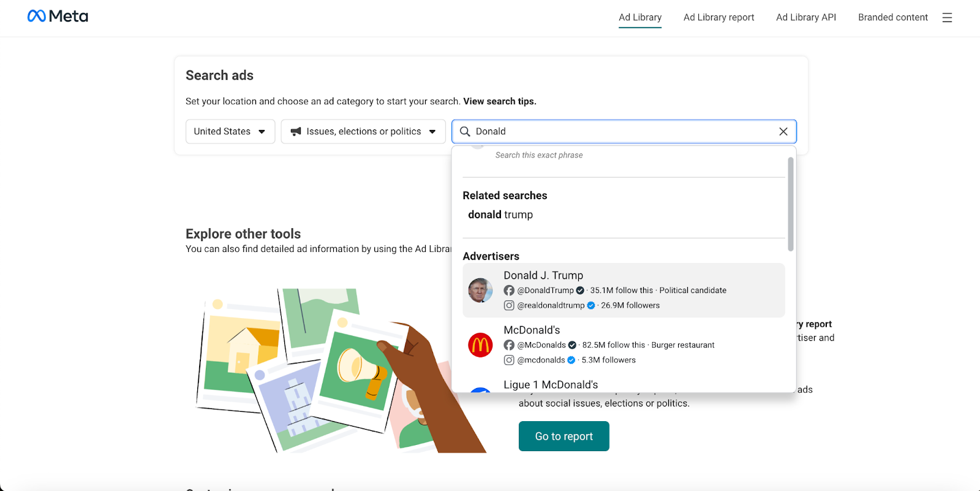Click the megaphone icon in category dropdown

(x=296, y=131)
